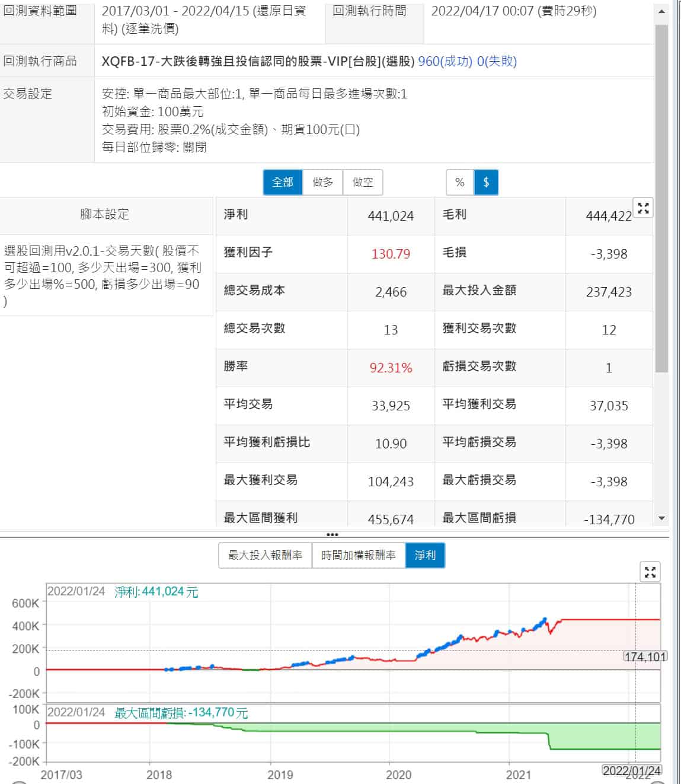Viewport: 681px width, 784px height.
Task: Open the 時間加權報酬率 chart tab
Action: click(359, 556)
